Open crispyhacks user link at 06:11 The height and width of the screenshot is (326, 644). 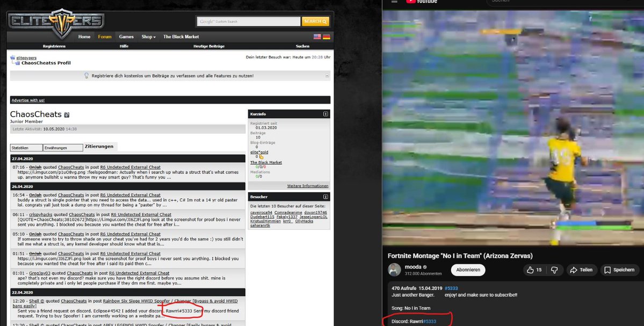tap(39, 215)
